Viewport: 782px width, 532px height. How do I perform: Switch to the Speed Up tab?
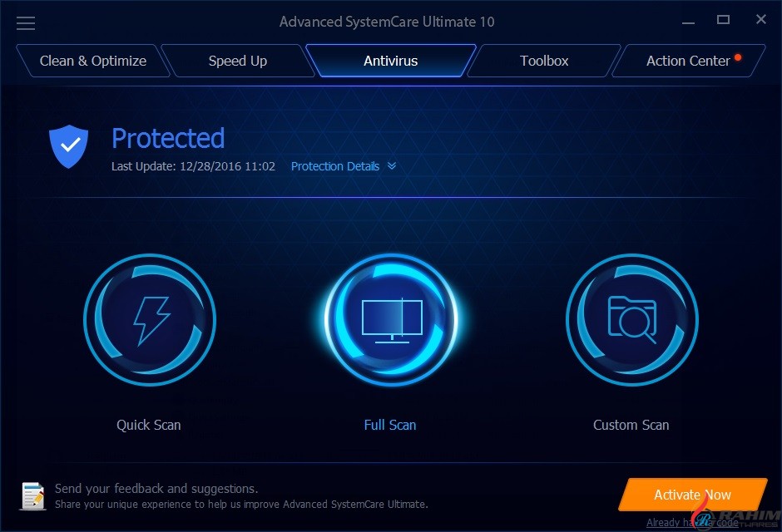tap(238, 61)
